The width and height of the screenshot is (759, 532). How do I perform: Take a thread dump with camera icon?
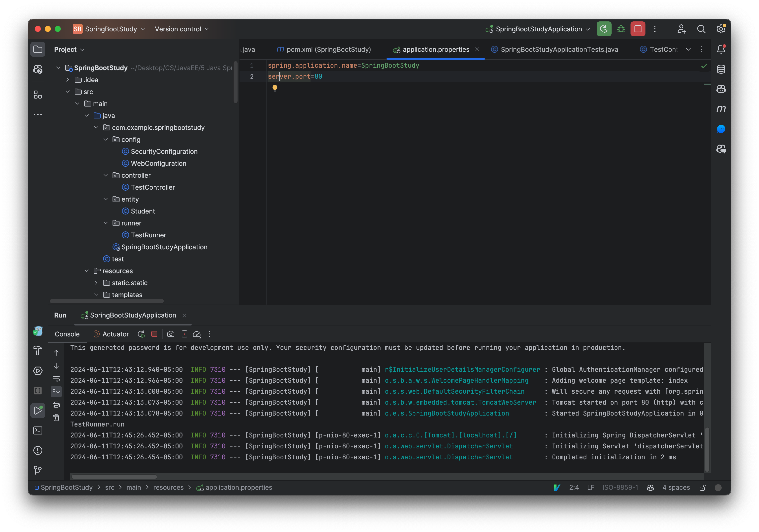(x=171, y=334)
